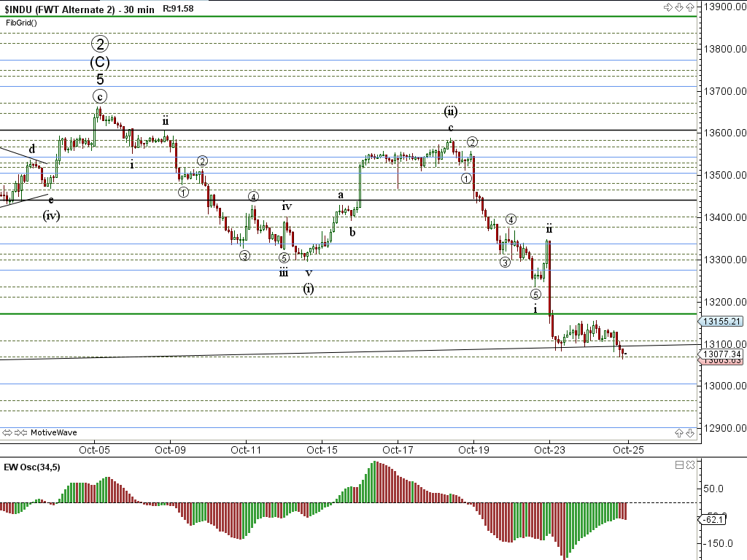Click the down arrow at bottom-right of price chart
This screenshot has height=560, width=747.
[689, 432]
